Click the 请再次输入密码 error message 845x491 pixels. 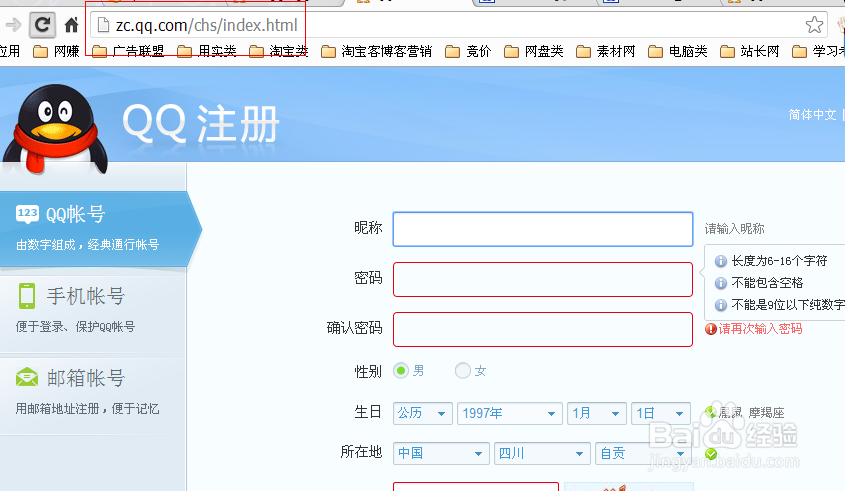760,329
